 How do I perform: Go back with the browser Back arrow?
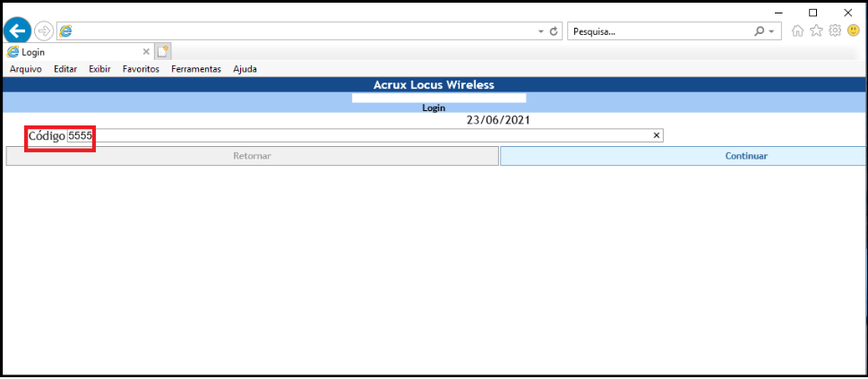[x=18, y=31]
